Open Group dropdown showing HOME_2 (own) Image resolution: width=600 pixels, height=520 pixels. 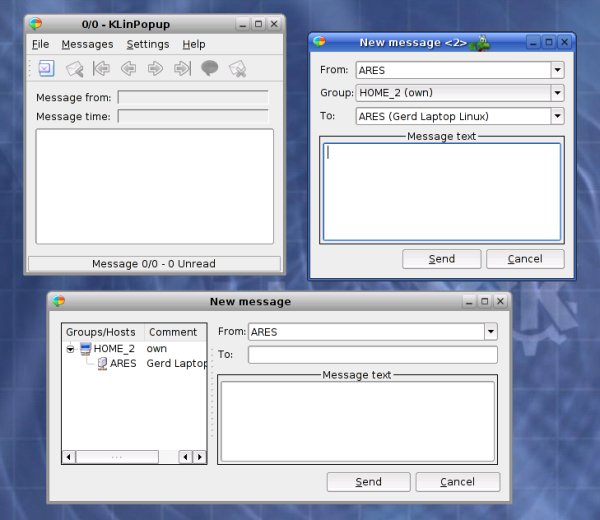[x=558, y=93]
